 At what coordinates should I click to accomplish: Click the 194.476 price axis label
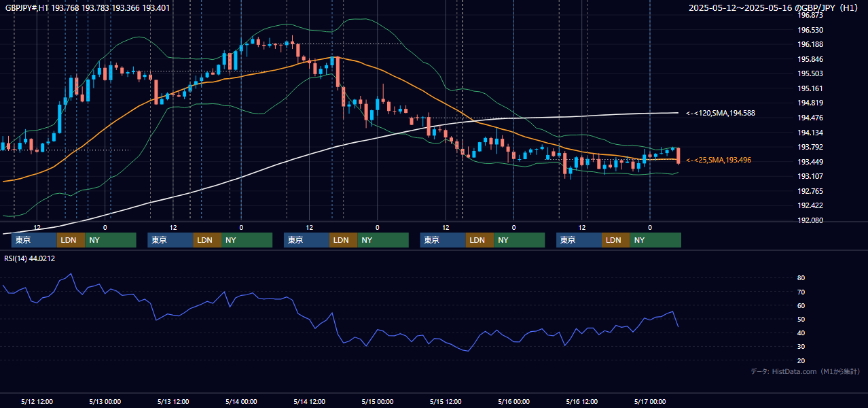810,118
